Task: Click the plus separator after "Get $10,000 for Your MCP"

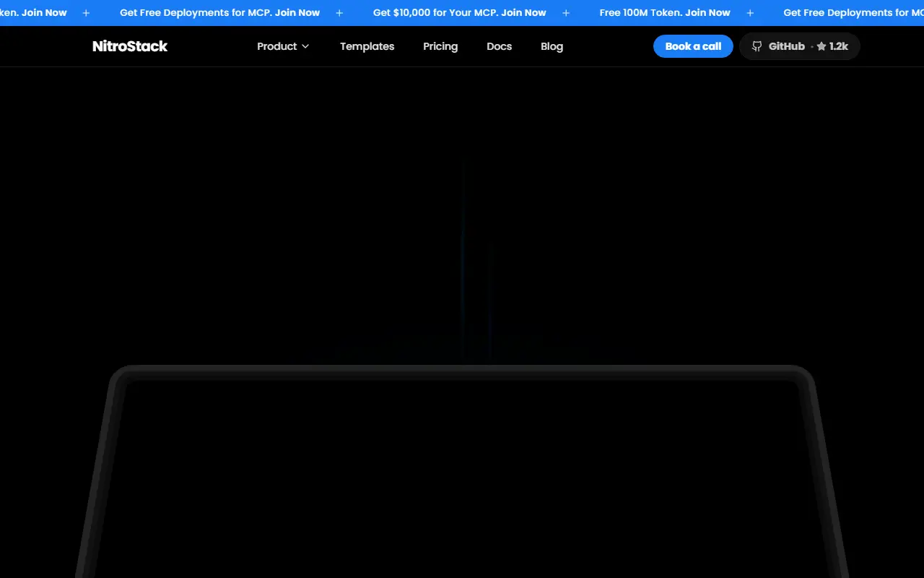Action: (x=566, y=13)
